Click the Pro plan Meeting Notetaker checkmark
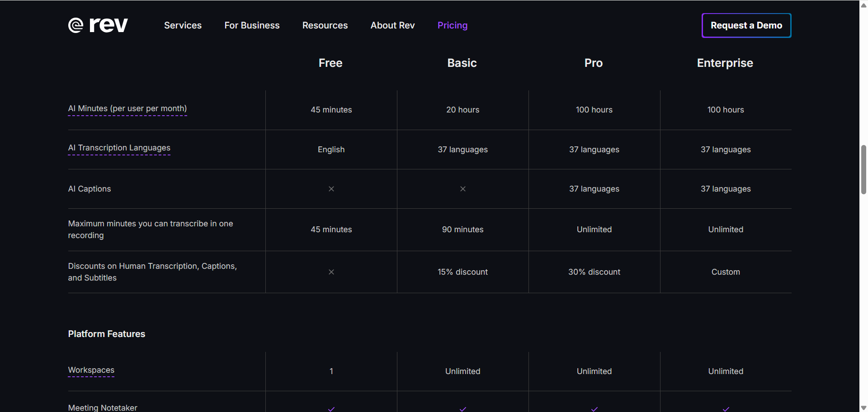Image resolution: width=868 pixels, height=412 pixels. click(594, 409)
